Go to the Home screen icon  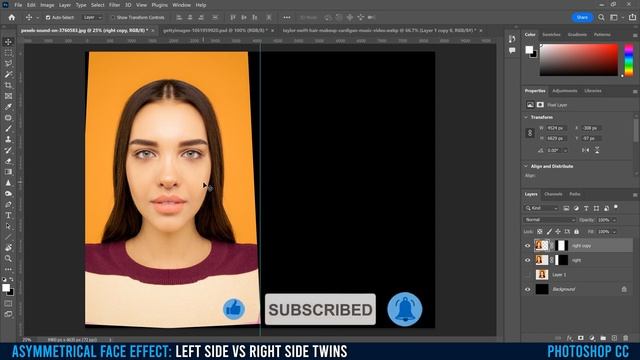11,18
